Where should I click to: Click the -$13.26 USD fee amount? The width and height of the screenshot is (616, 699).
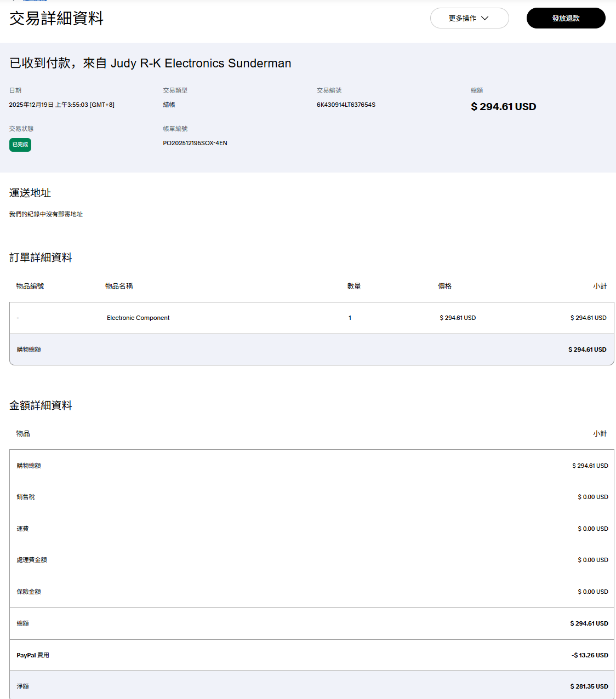coord(590,655)
